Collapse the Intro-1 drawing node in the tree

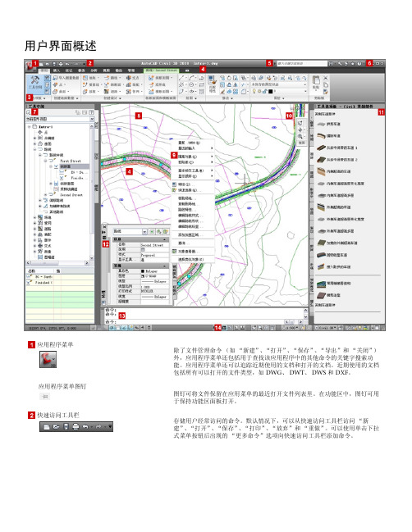(x=29, y=127)
